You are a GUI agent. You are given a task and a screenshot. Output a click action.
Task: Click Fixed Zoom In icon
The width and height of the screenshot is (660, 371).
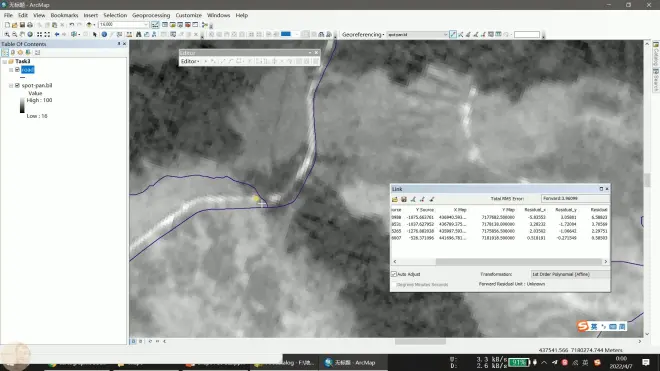point(39,35)
